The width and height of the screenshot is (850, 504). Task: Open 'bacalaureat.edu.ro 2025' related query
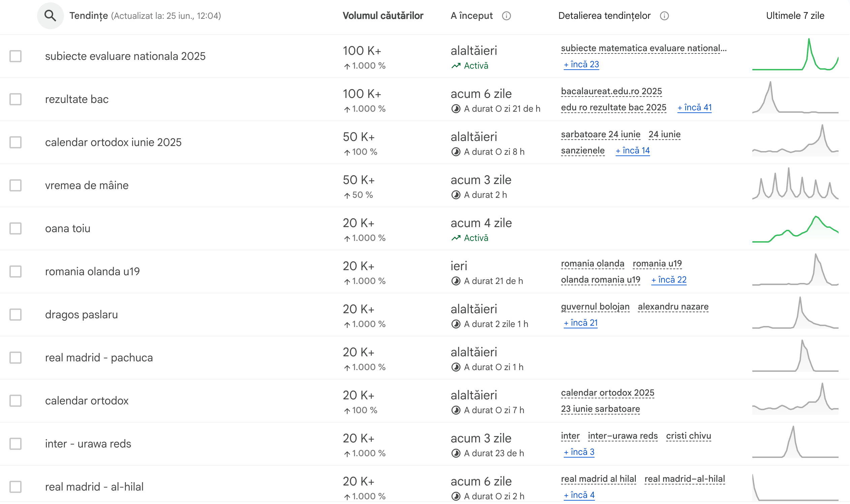click(611, 92)
